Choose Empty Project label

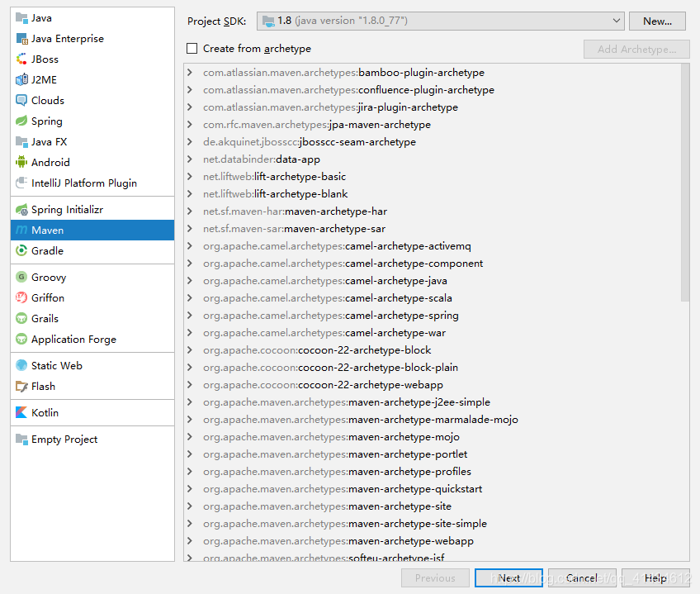(64, 440)
